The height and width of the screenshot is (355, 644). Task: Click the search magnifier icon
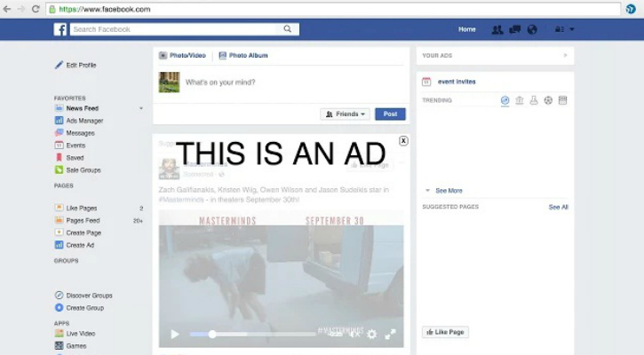288,29
